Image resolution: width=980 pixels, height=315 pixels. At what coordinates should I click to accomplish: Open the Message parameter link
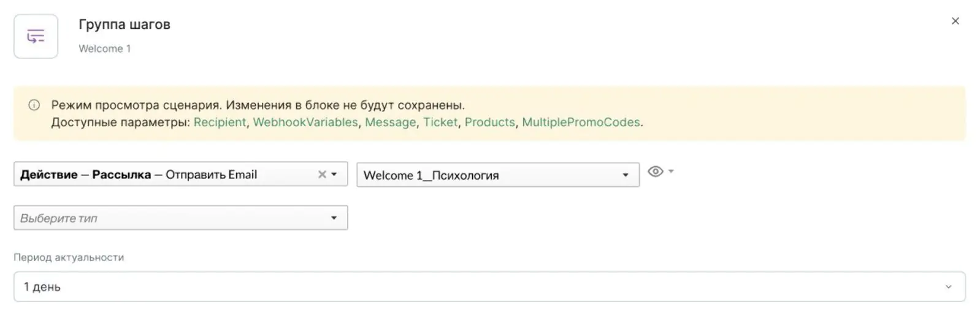390,122
